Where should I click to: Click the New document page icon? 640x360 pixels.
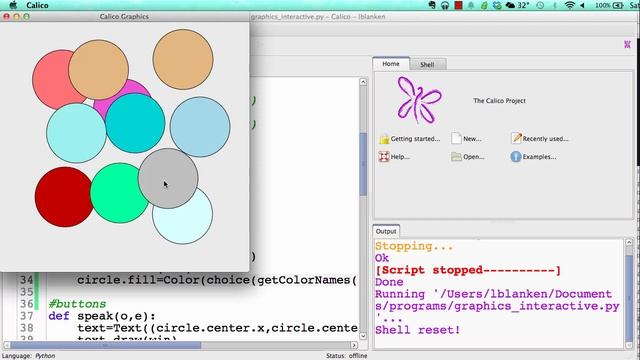point(456,138)
